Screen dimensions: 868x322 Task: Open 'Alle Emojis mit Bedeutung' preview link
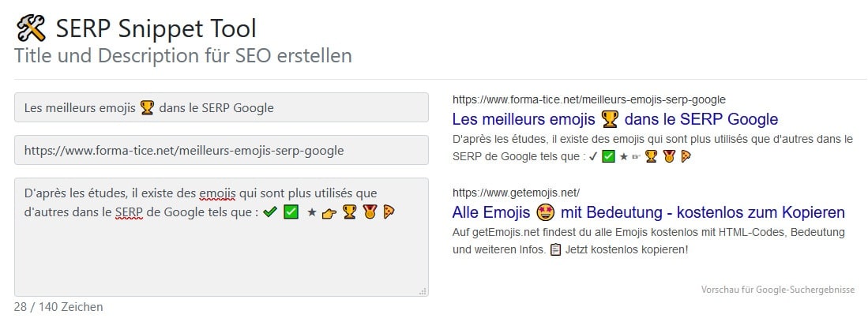[x=648, y=212]
